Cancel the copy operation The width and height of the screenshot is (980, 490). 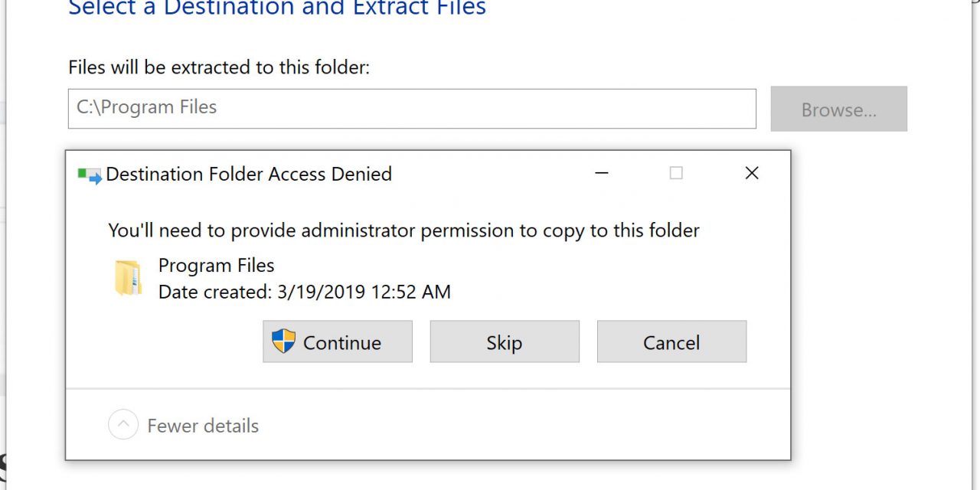coord(671,341)
